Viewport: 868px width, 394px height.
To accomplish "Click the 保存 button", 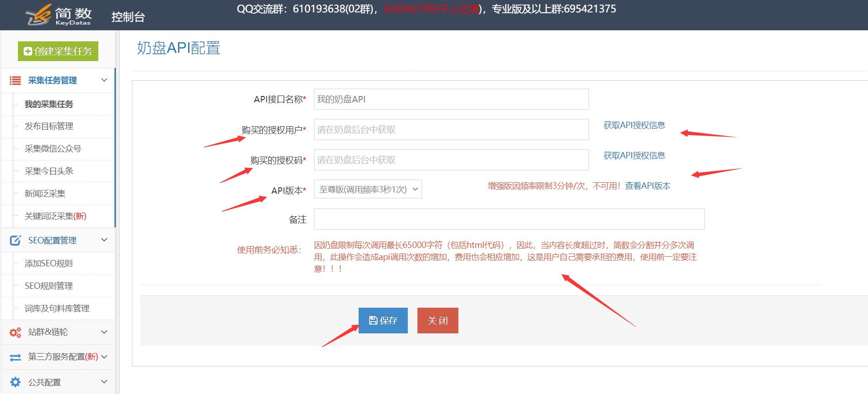I will point(383,321).
